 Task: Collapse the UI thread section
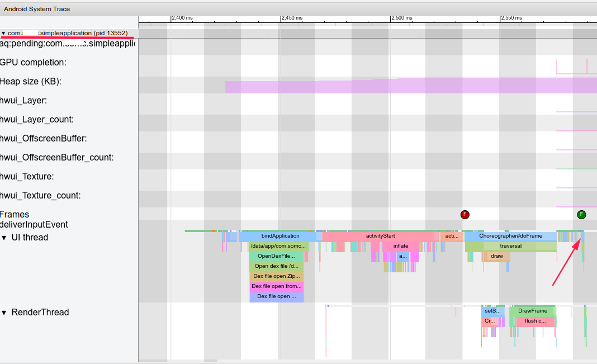click(x=4, y=238)
